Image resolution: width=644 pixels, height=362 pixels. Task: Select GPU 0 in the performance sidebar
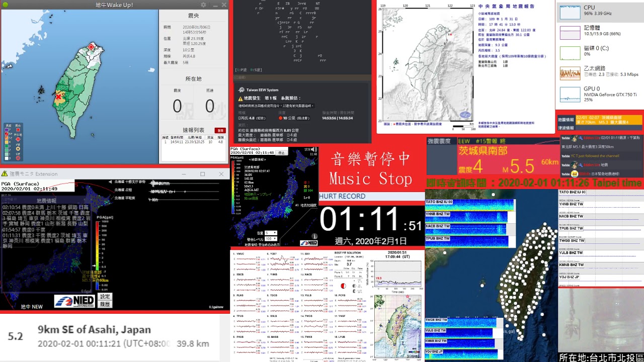[600, 93]
